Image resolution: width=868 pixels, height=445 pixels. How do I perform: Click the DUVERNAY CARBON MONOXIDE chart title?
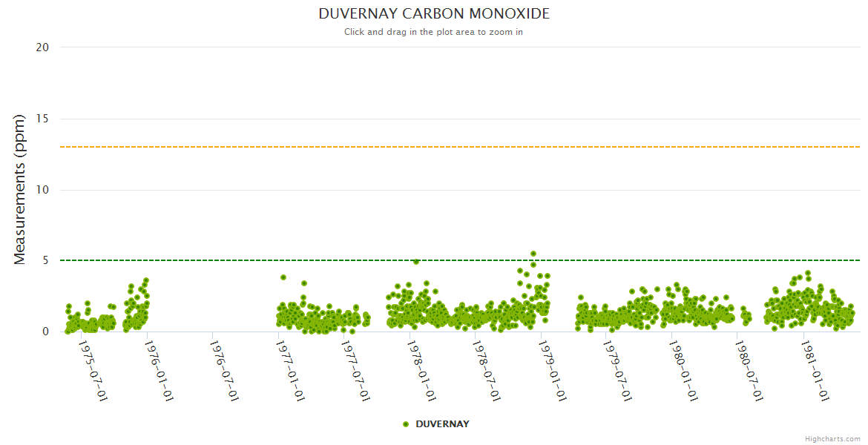(434, 14)
